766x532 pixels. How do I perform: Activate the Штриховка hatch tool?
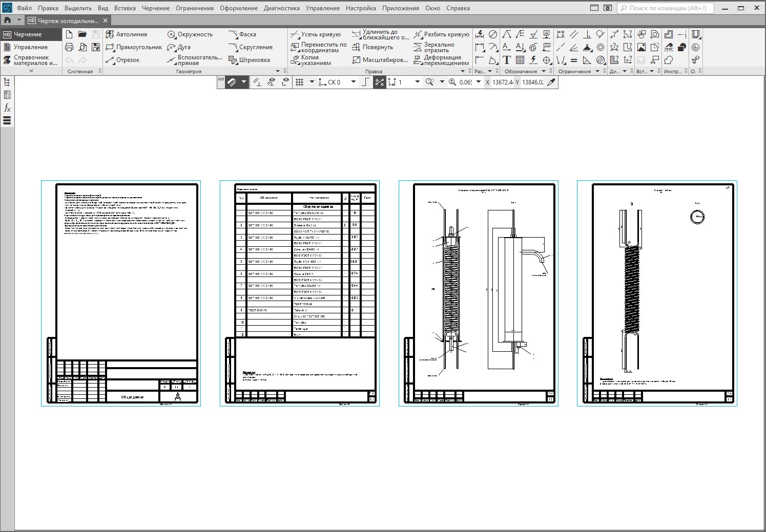(249, 60)
